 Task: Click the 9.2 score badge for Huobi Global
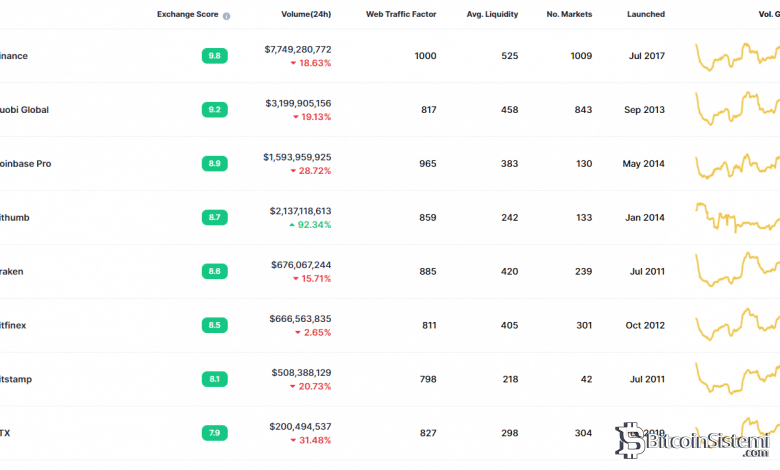(x=214, y=110)
